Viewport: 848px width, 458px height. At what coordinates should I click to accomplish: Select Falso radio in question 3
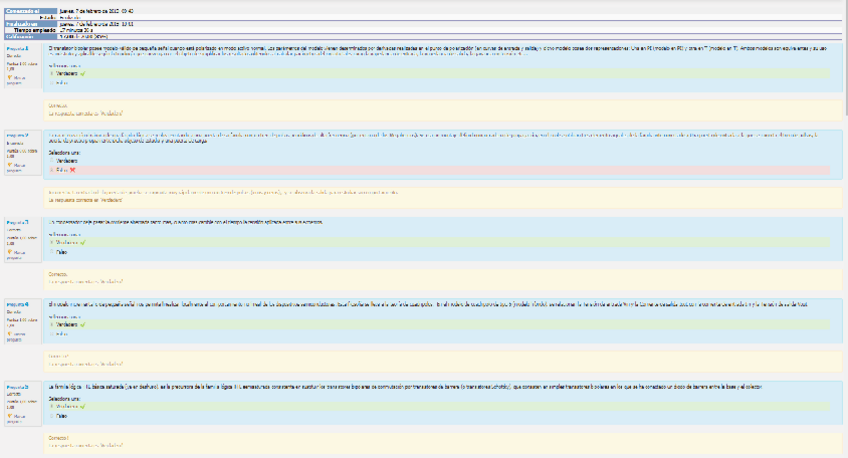coord(52,252)
